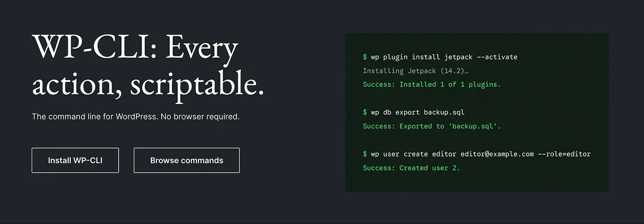Click "Success: Installed 1 of 1 plugins."
The height and width of the screenshot is (224, 644).
click(432, 85)
